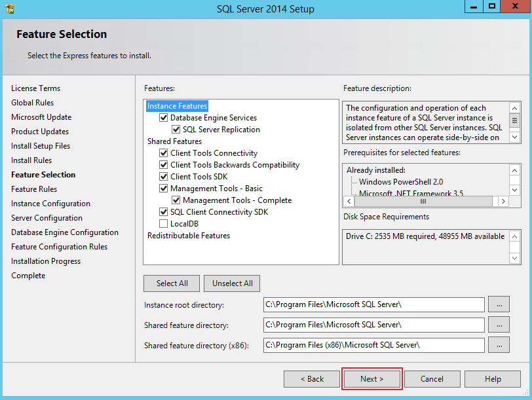Click the Drive C disk space text
This screenshot has height=400, width=532.
coord(425,236)
